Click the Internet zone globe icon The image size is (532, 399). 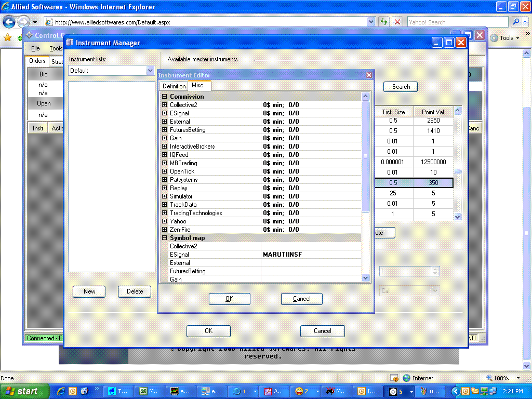406,378
